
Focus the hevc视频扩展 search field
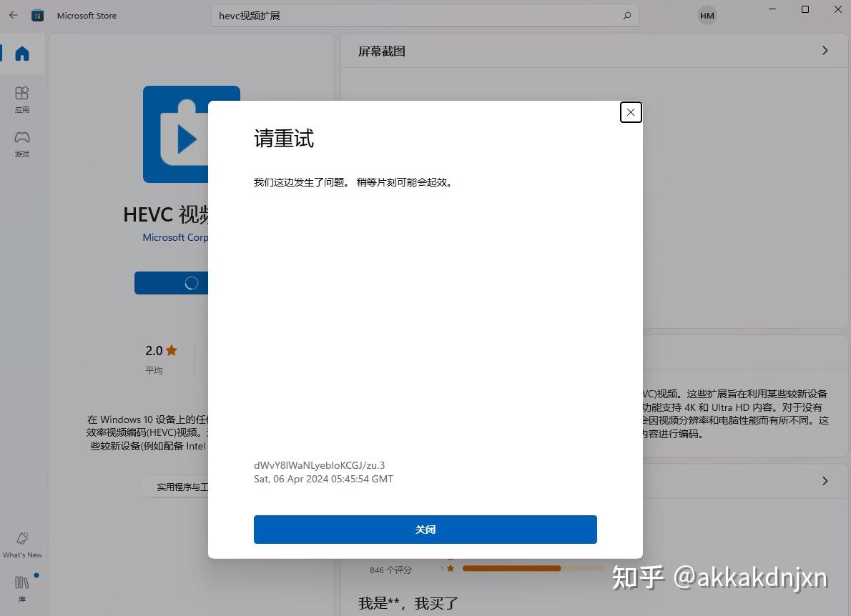pos(425,16)
